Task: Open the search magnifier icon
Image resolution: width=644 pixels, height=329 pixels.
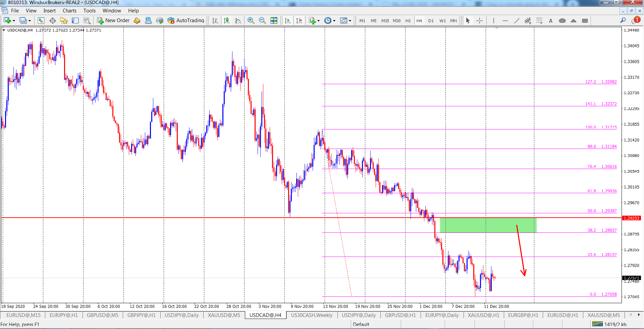Action: [x=623, y=20]
